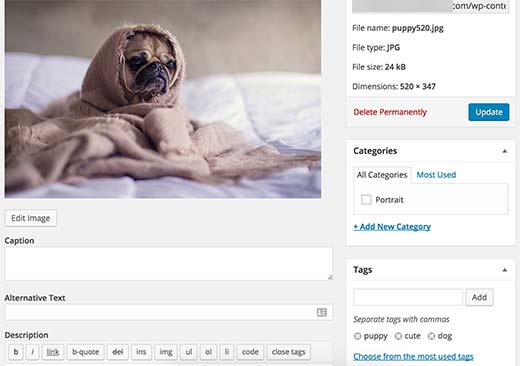Click the link quicktag button
This screenshot has height=366, width=520.
pyautogui.click(x=53, y=352)
